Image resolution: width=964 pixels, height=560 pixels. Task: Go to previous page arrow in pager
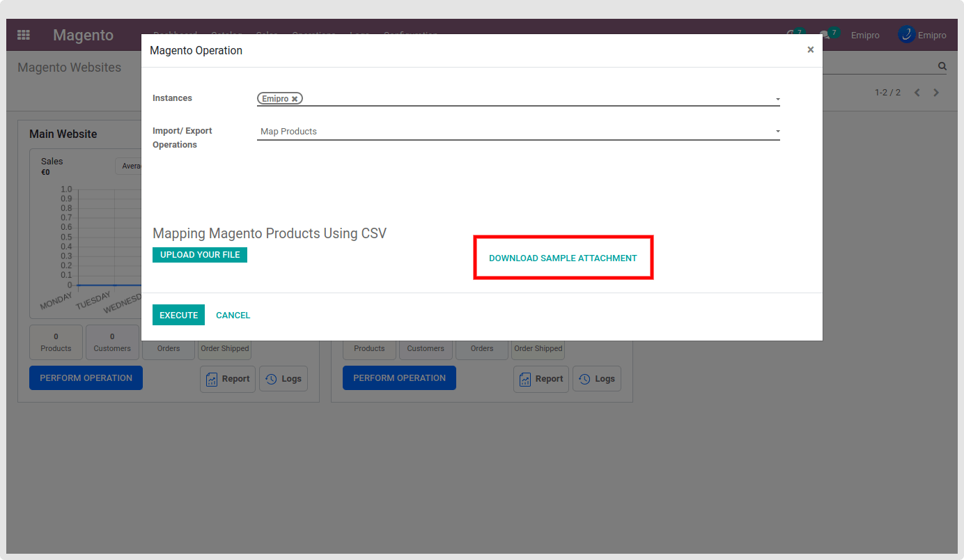point(917,93)
